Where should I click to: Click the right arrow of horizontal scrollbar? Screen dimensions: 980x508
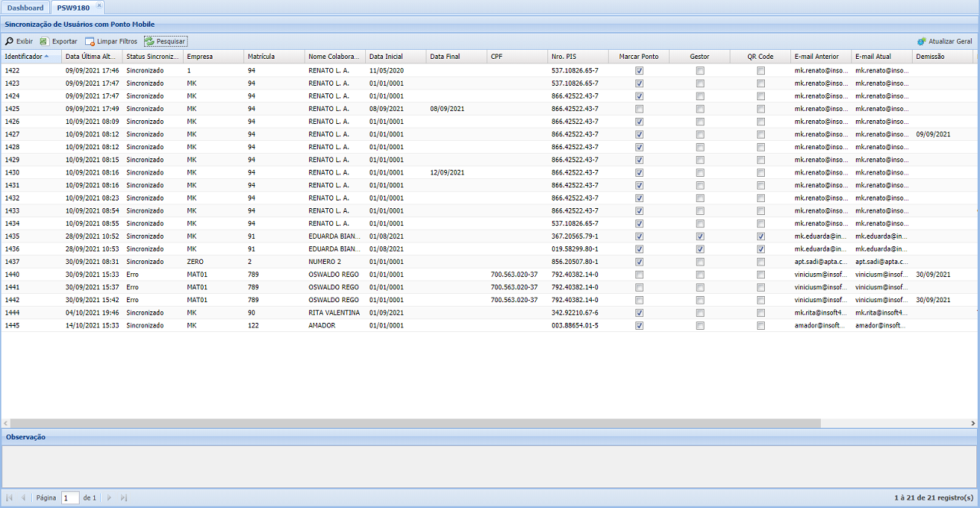click(973, 423)
